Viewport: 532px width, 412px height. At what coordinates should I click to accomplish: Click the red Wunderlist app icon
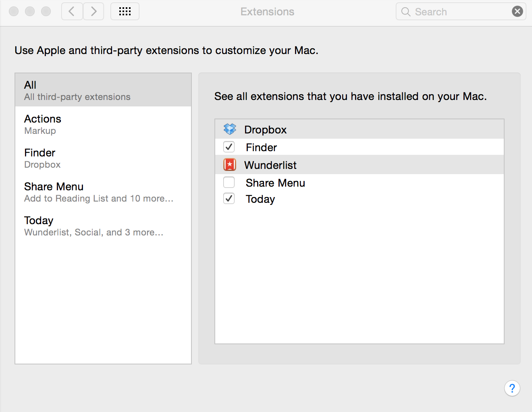click(230, 165)
